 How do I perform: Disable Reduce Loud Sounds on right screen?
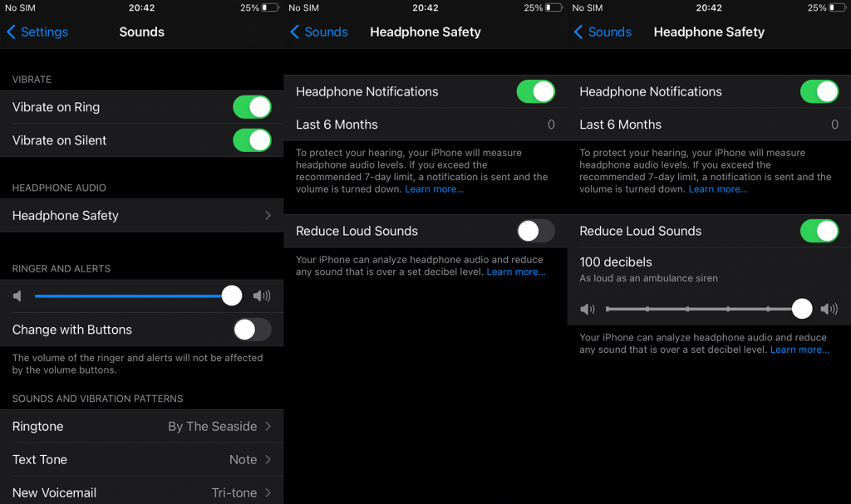coord(819,231)
